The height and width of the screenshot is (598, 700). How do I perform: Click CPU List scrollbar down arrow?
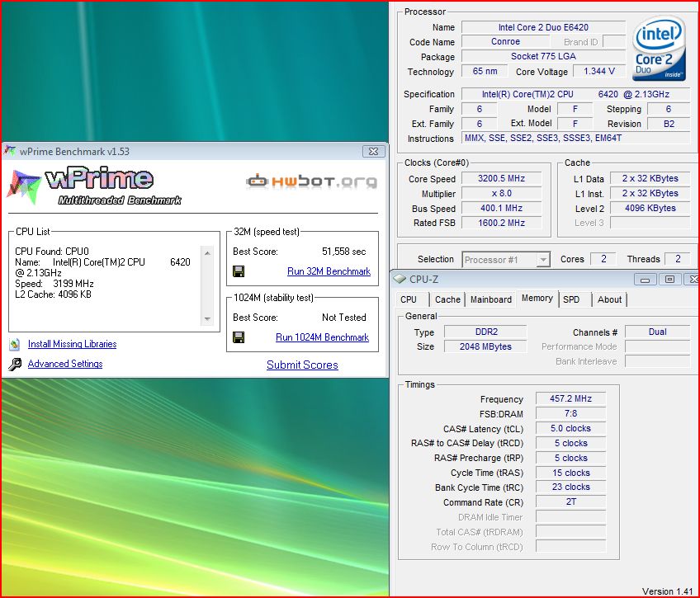(x=207, y=319)
